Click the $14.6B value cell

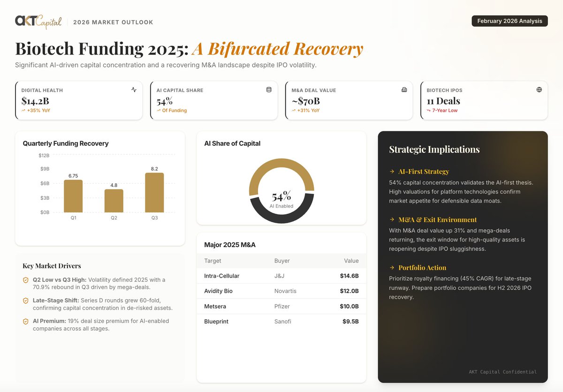click(x=350, y=276)
